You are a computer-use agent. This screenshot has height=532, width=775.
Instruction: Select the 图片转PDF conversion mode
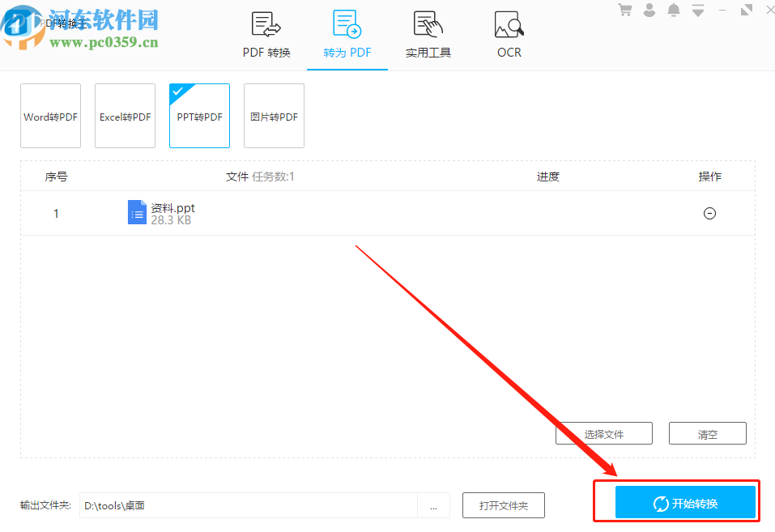(x=274, y=116)
